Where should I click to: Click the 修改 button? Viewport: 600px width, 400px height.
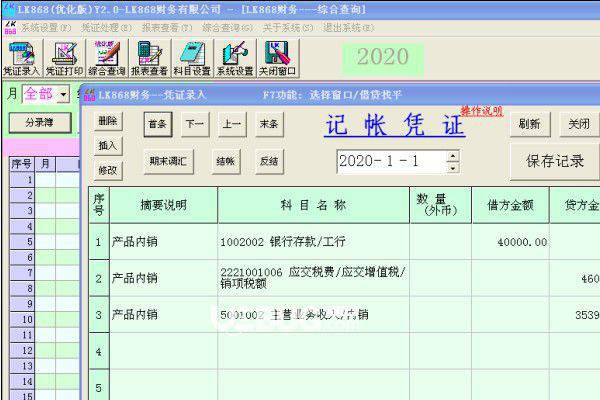click(x=108, y=170)
